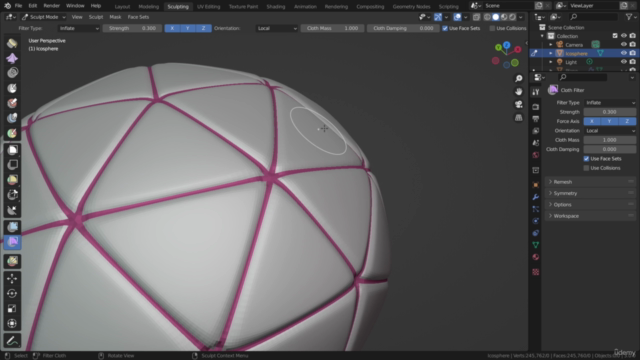Screen dimensions: 640x360
Task: Switch to the UV Editing workspace tab
Action: coord(209,7)
